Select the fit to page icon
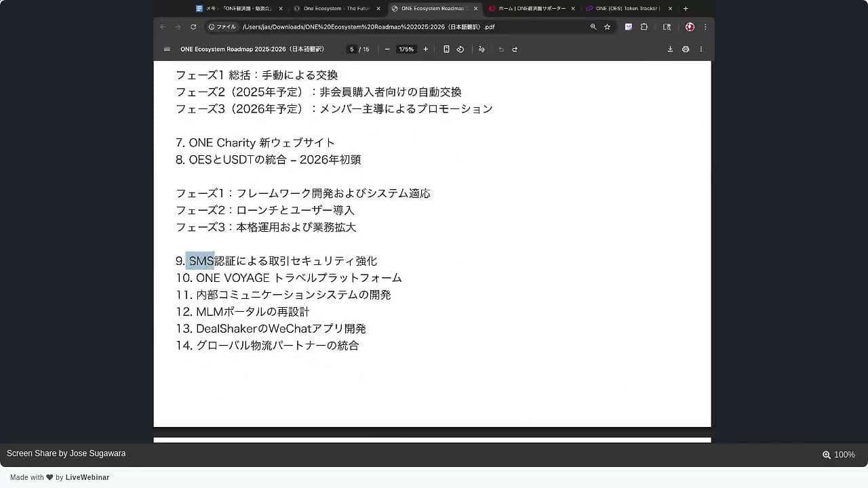Image resolution: width=868 pixels, height=488 pixels. pyautogui.click(x=446, y=49)
